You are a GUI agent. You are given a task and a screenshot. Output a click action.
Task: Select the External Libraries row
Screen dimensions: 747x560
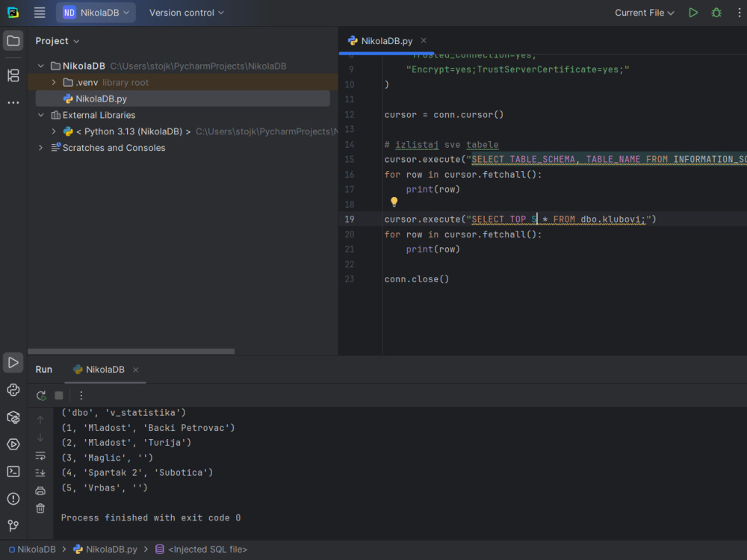(183, 115)
